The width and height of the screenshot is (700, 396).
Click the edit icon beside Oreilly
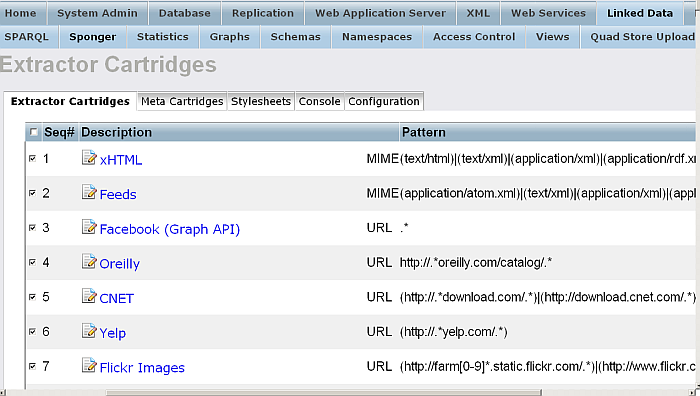(89, 261)
